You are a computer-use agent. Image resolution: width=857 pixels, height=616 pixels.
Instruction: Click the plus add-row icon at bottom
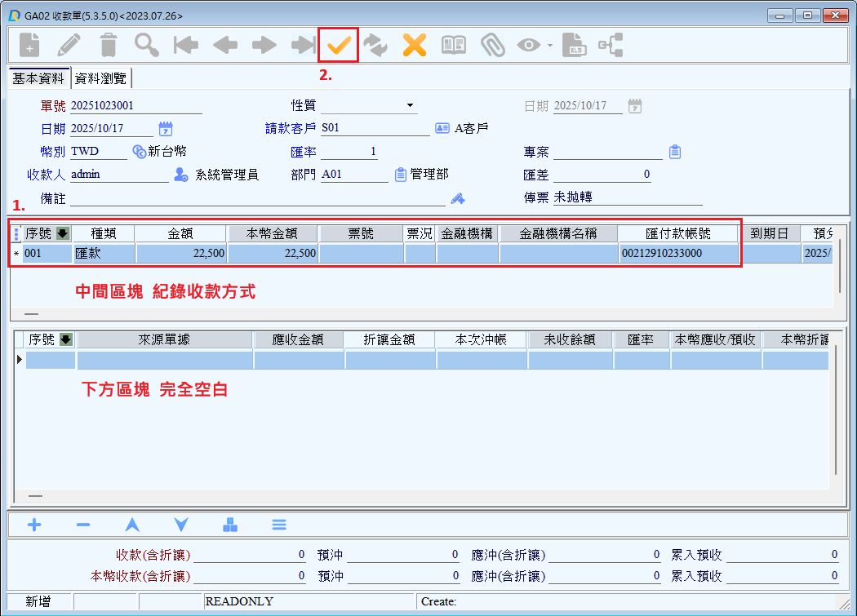click(x=34, y=525)
